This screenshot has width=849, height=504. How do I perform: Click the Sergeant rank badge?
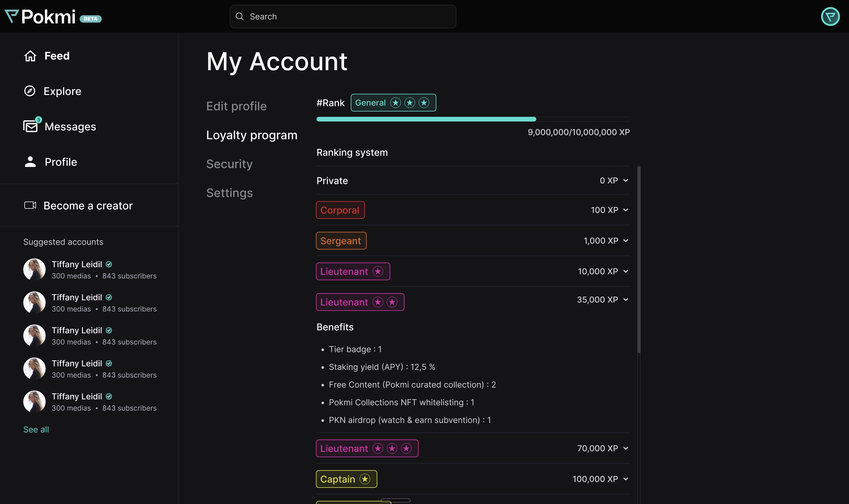tap(341, 240)
